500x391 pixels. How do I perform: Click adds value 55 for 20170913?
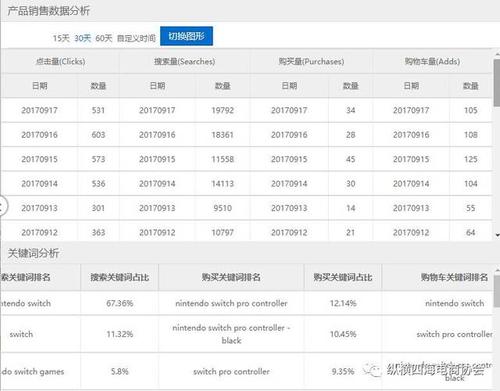point(471,208)
